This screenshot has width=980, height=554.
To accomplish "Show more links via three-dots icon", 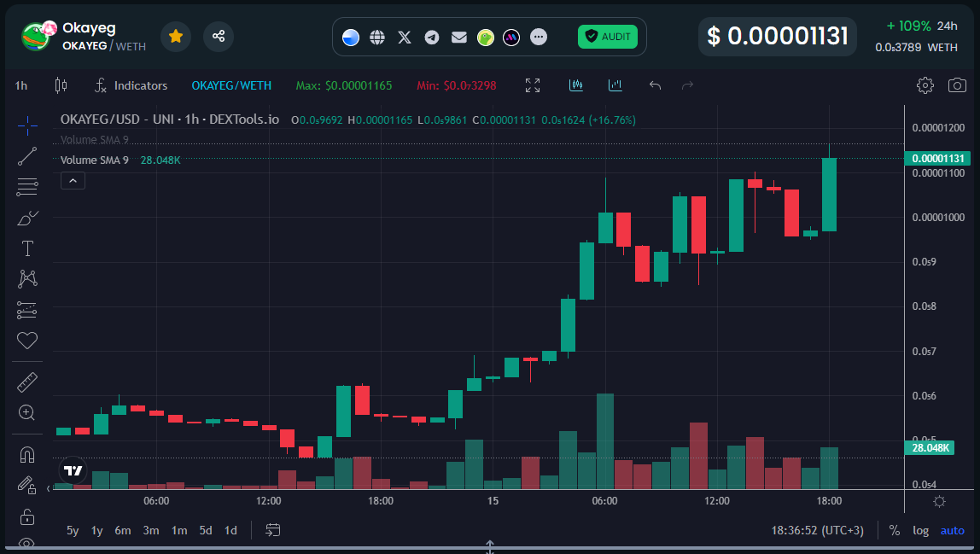I will click(538, 37).
